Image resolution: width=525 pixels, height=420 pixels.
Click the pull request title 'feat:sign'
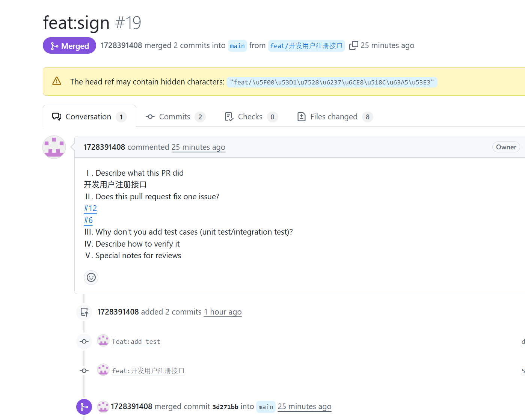pyautogui.click(x=76, y=23)
